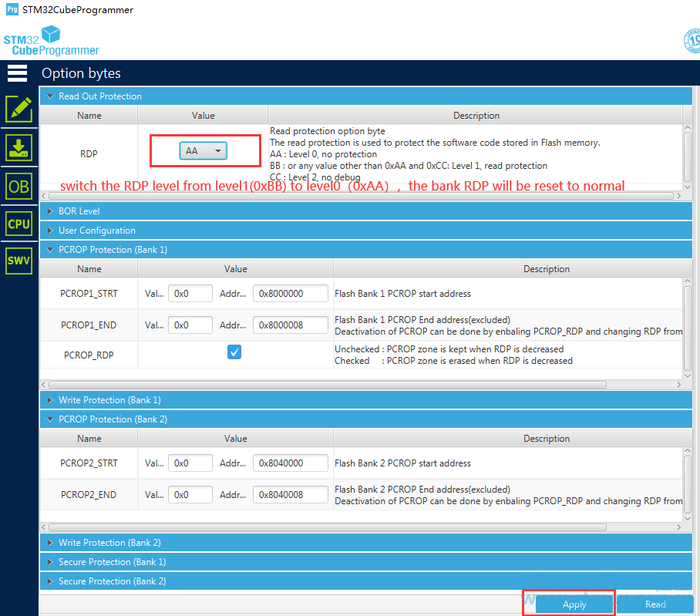The height and width of the screenshot is (616, 700).
Task: Click the RDP name cell
Action: click(x=89, y=154)
